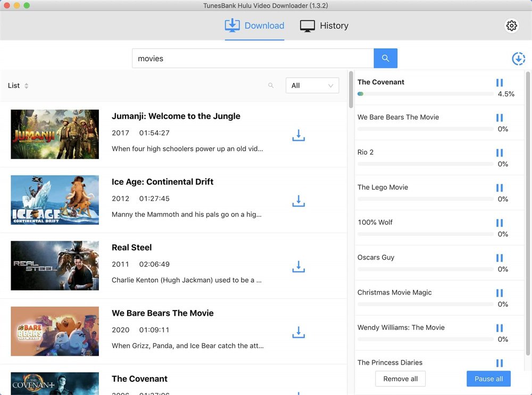Pause The Princess Diaries download
The image size is (532, 395).
[500, 363]
